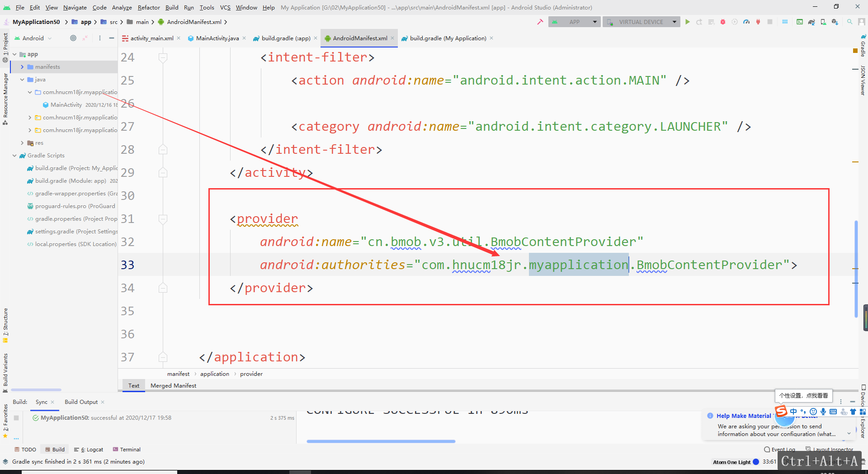Click the Apply Changes rerun icon

(699, 22)
